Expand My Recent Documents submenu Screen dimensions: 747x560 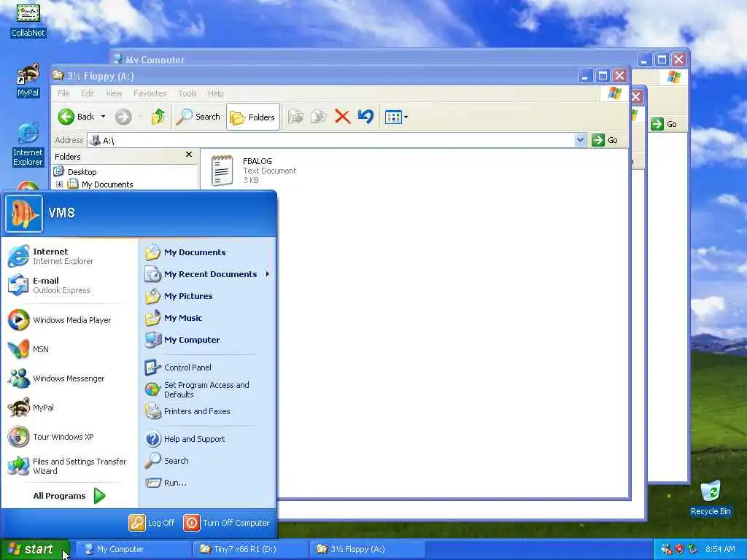(x=208, y=274)
